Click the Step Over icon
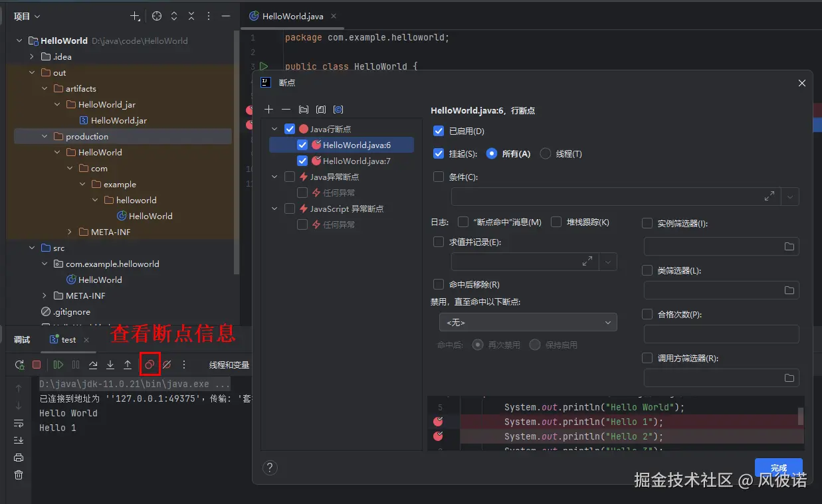Viewport: 822px width, 504px height. pos(93,365)
